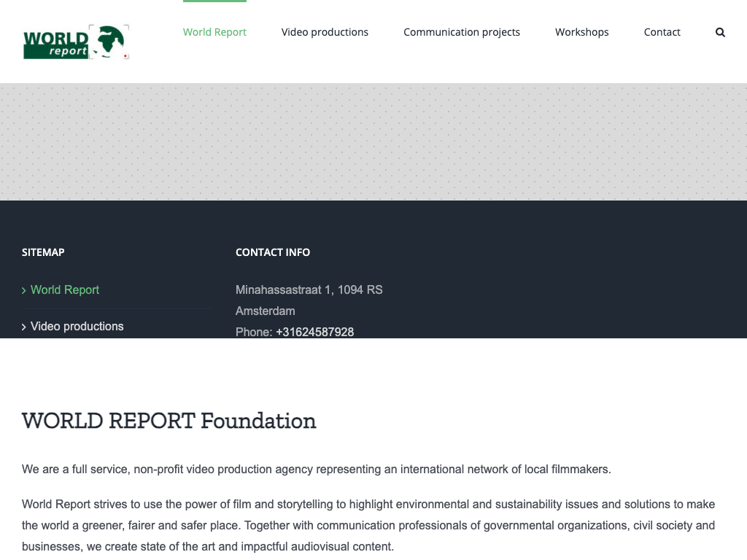Follow the World Report sitemap link
Image resolution: width=747 pixels, height=560 pixels.
pos(65,289)
